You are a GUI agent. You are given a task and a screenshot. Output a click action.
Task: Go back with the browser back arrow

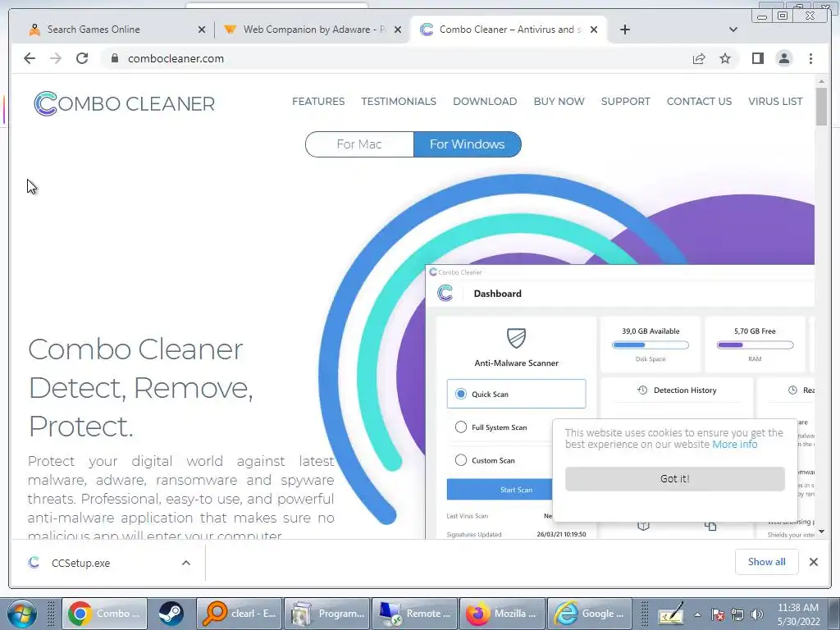(30, 58)
